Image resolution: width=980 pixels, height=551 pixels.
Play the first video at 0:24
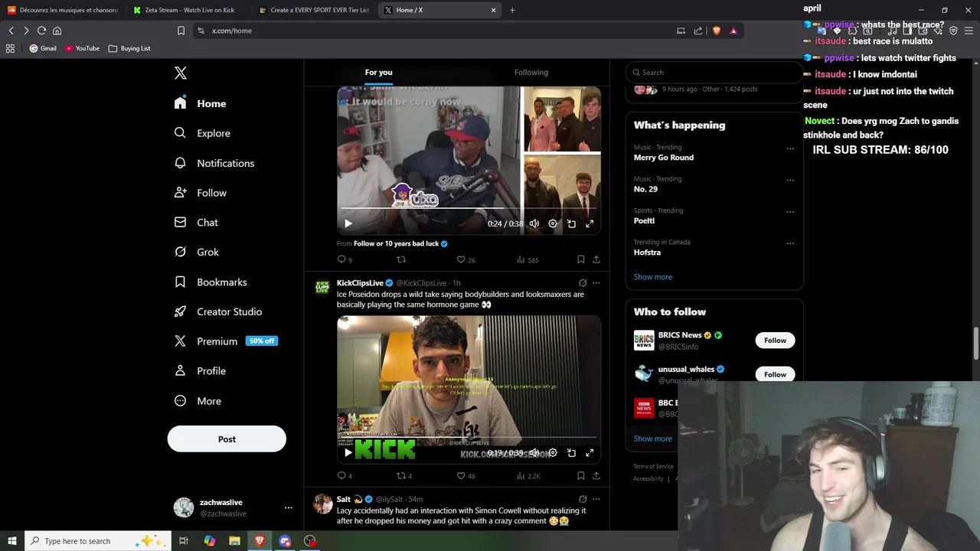[x=348, y=223]
